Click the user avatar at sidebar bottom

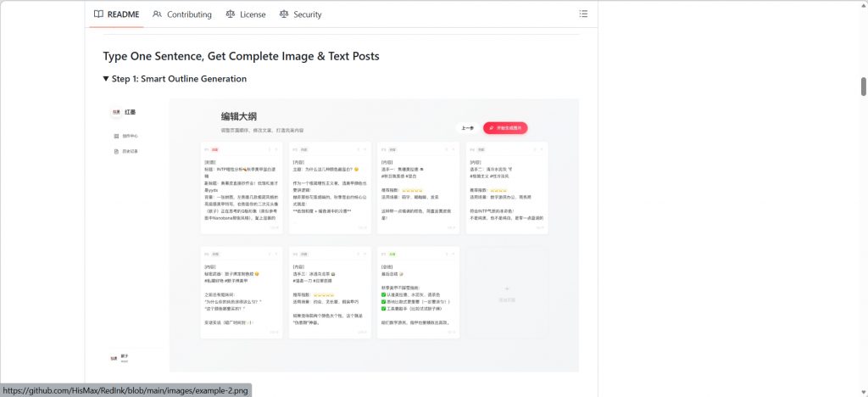coord(114,358)
